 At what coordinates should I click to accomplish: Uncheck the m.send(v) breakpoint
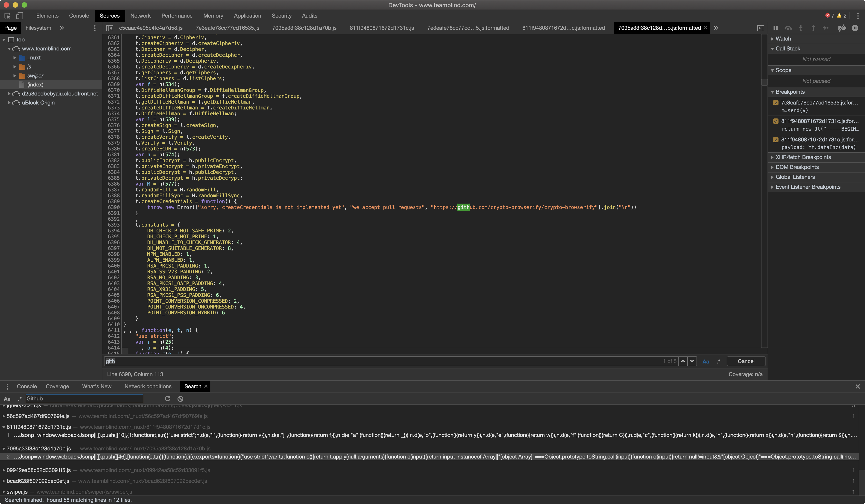[x=775, y=103]
